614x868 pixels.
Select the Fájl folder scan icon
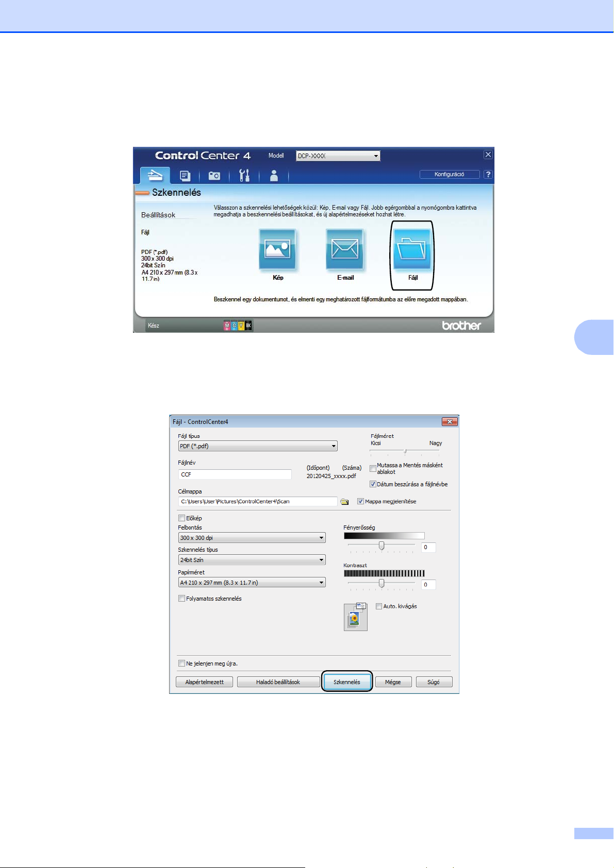(412, 250)
